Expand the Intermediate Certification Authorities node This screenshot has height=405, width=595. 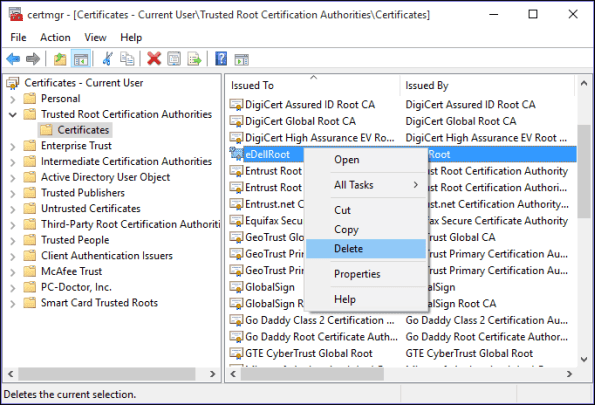coord(13,162)
